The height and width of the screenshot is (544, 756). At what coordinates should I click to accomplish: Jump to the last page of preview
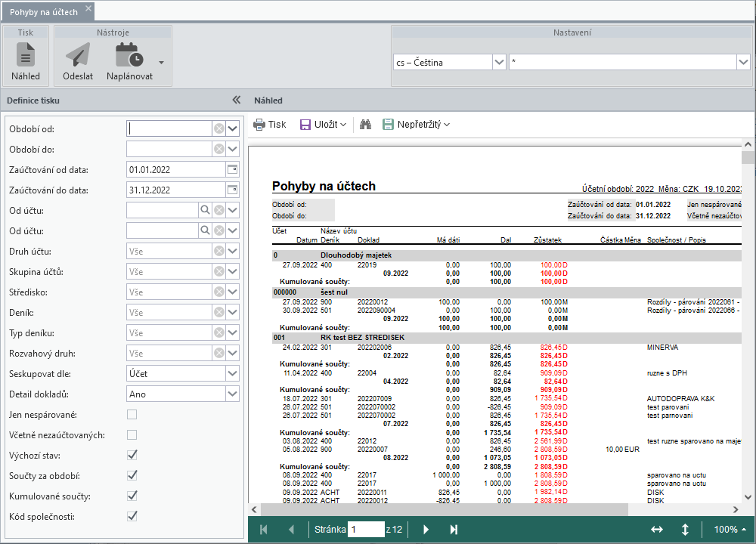point(454,530)
